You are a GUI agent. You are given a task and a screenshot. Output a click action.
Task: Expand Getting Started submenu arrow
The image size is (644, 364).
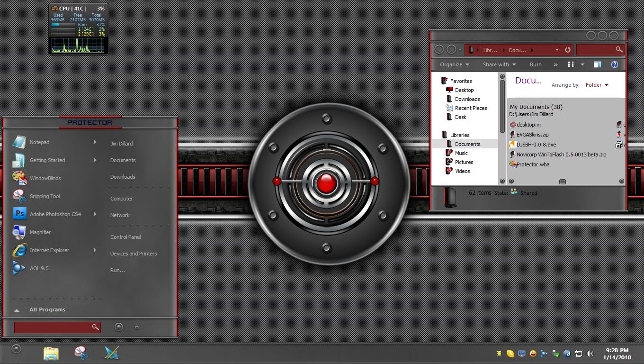[95, 160]
